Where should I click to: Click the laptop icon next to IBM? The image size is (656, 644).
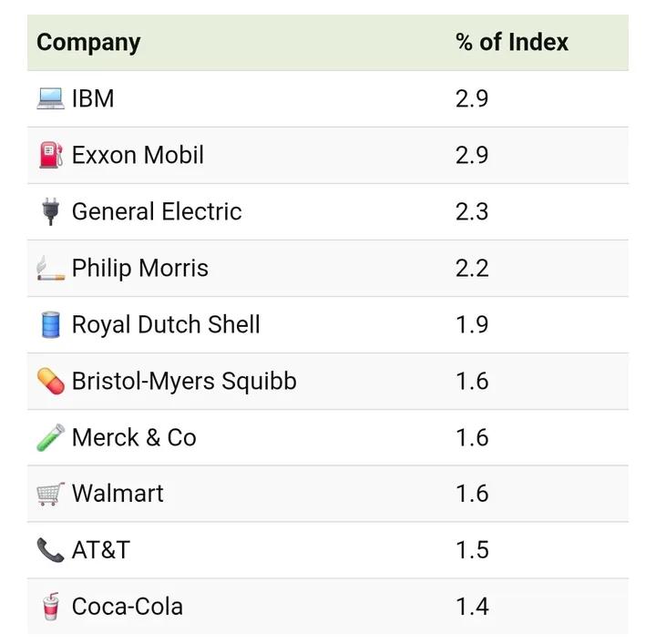tap(50, 98)
